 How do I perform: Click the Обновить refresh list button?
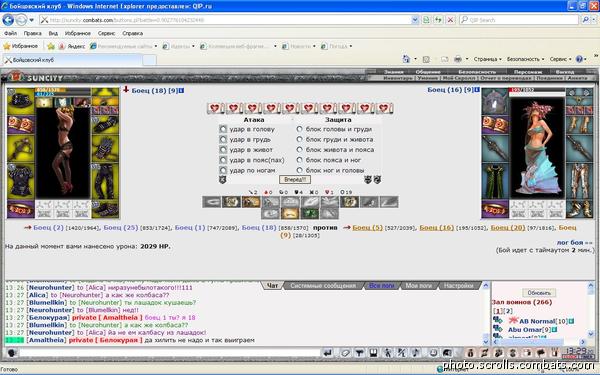539,293
